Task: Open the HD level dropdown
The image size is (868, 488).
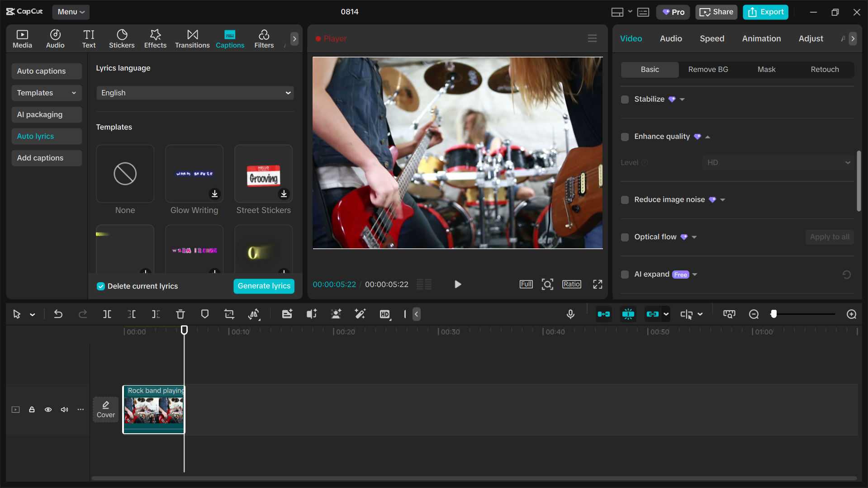Action: 777,162
